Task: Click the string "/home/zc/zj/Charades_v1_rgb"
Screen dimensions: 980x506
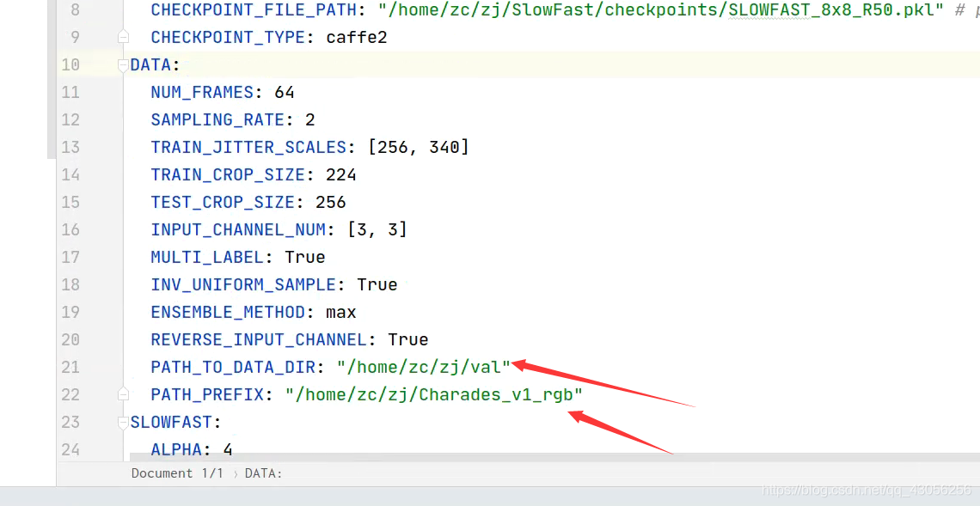Action: pyautogui.click(x=434, y=395)
